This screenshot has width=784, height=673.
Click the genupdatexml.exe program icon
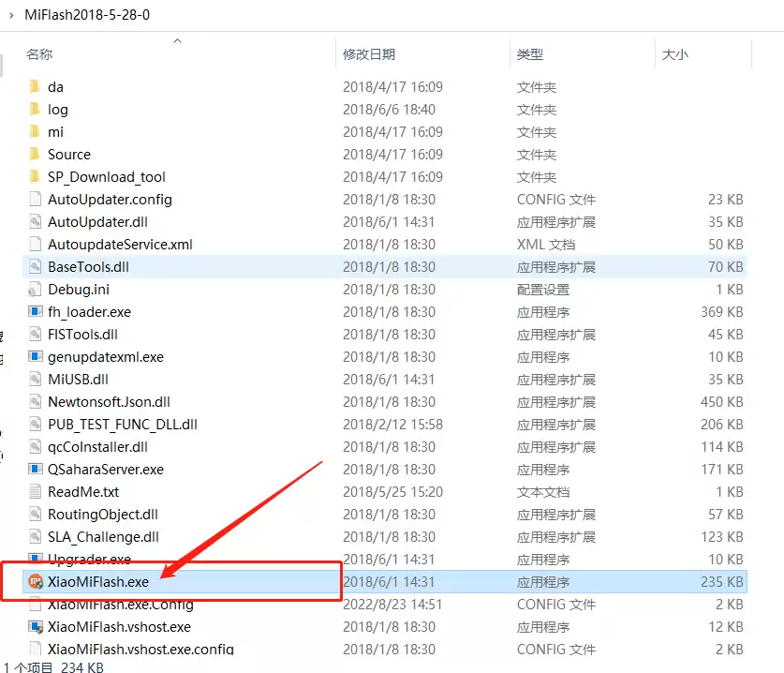[x=37, y=356]
